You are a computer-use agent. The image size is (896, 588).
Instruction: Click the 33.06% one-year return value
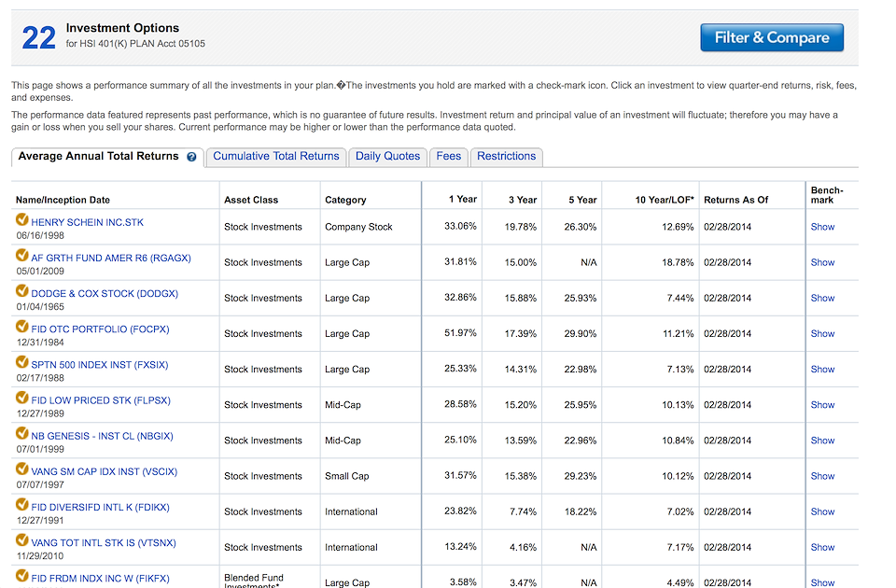[460, 226]
